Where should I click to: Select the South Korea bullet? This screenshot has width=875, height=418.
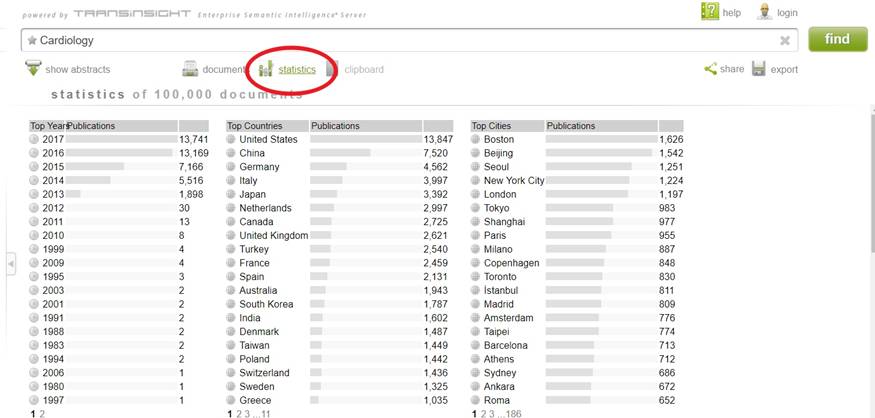[x=230, y=304]
